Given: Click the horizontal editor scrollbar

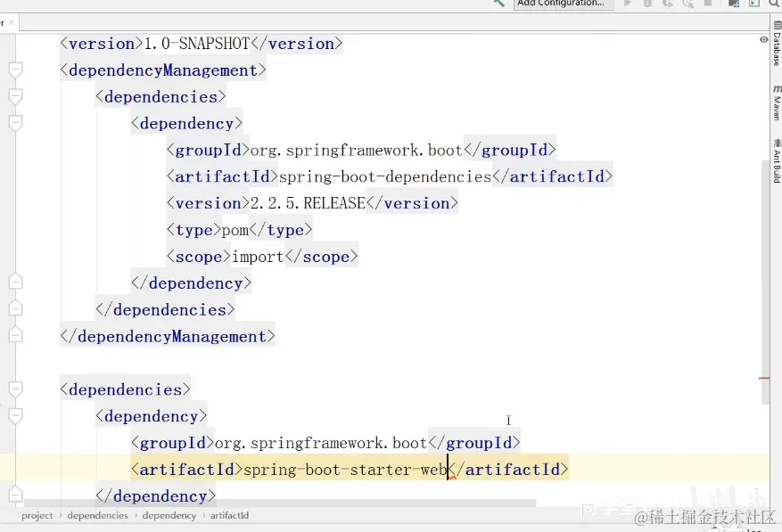Looking at the screenshot, I should (280, 503).
